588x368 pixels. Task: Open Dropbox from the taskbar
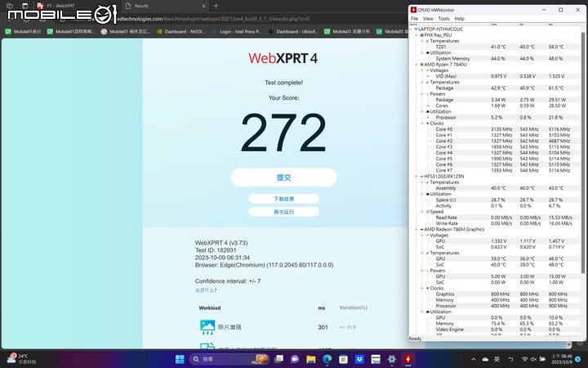[359, 359]
